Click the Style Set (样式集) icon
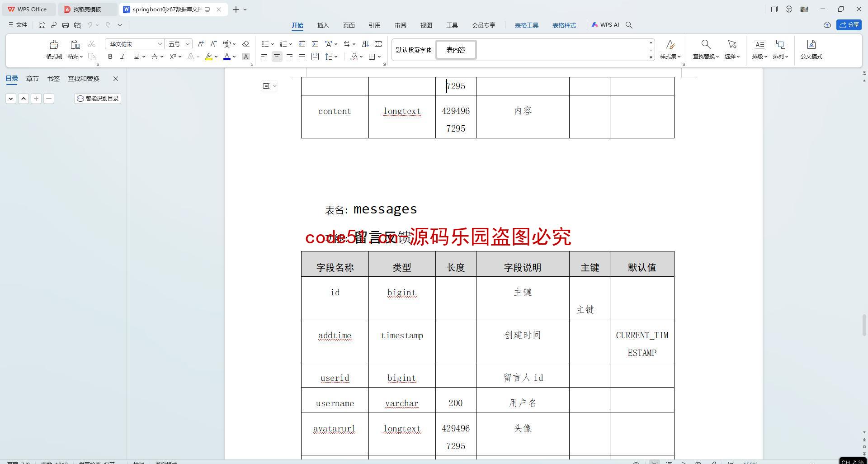This screenshot has width=868, height=464. click(670, 44)
